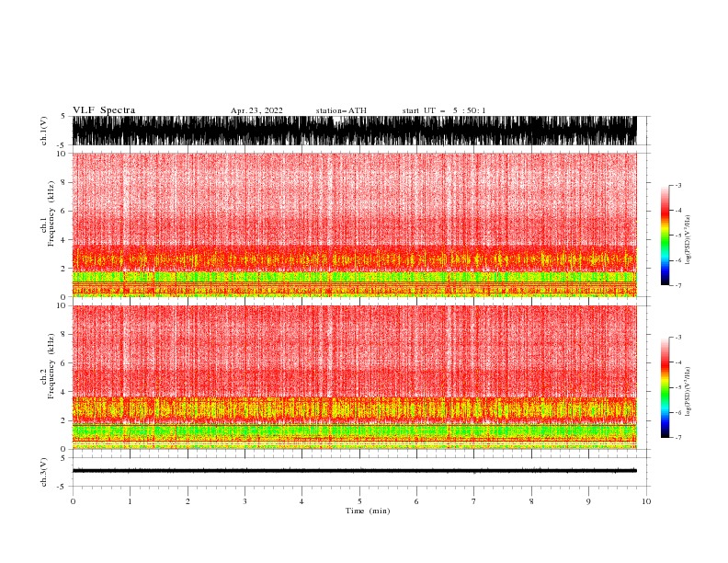Select the "start UT = 5:50:1" text
The width and height of the screenshot is (728, 563).
444,110
